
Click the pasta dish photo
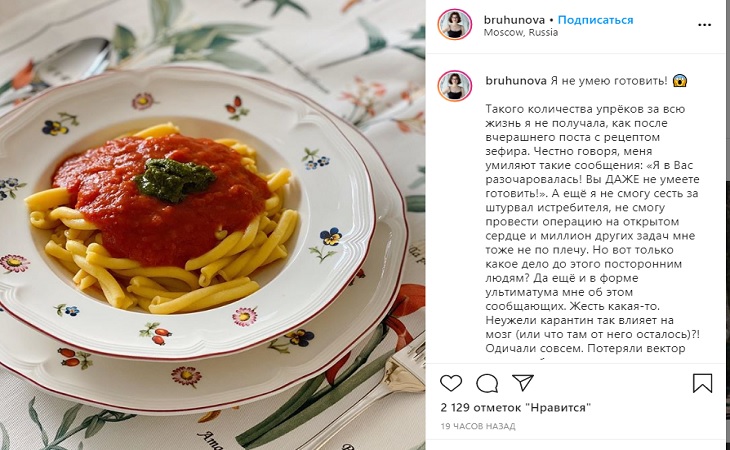point(212,225)
